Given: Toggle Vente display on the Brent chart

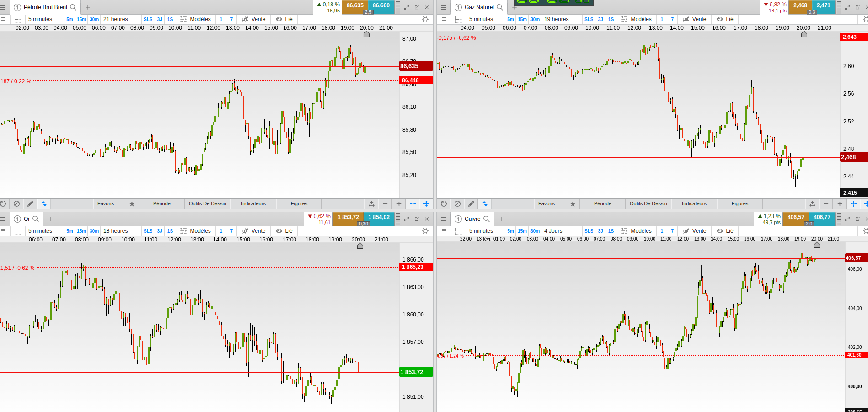Looking at the screenshot, I should (x=254, y=19).
